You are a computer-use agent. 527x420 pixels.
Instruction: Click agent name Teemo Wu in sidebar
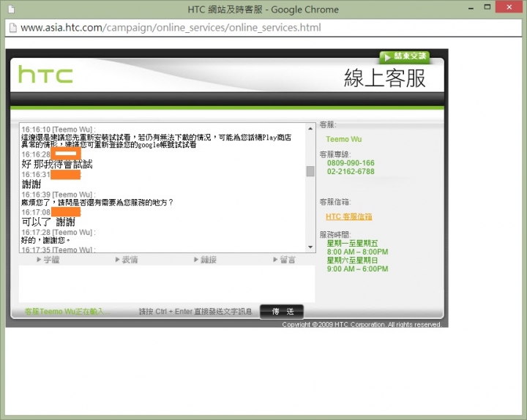344,139
